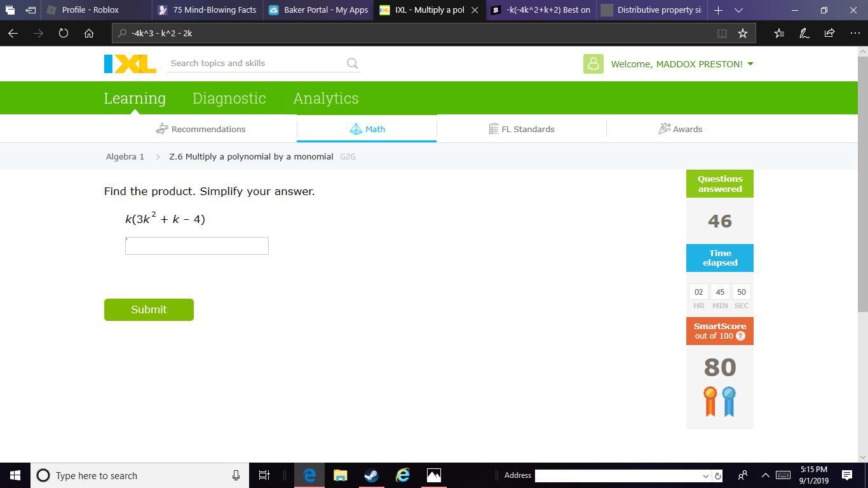
Task: Open the action center notifications
Action: (x=847, y=475)
